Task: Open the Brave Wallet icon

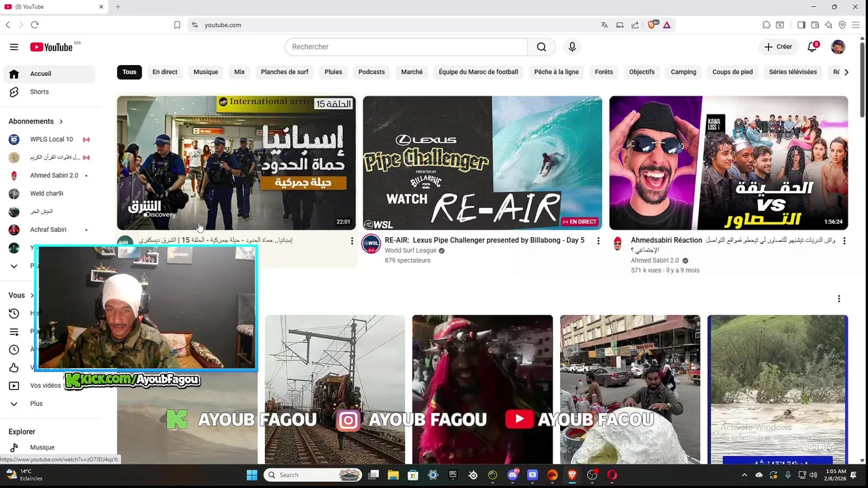Action: pos(815,25)
